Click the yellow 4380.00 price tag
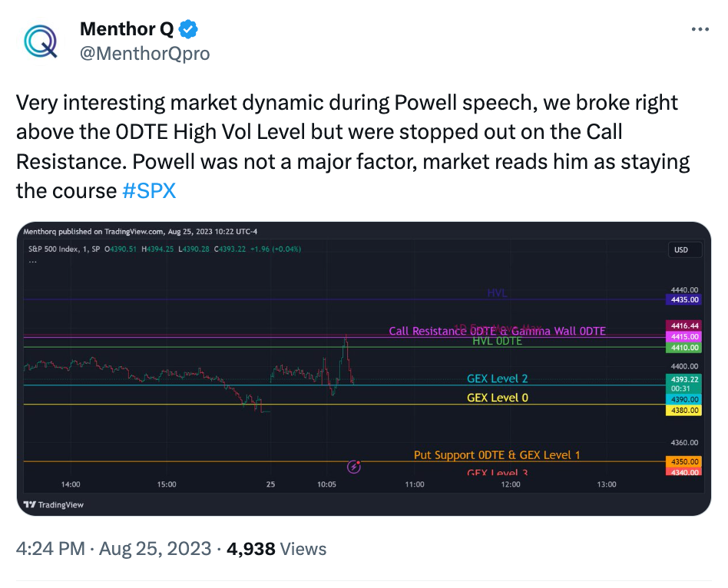The height and width of the screenshot is (588, 728). 684,410
